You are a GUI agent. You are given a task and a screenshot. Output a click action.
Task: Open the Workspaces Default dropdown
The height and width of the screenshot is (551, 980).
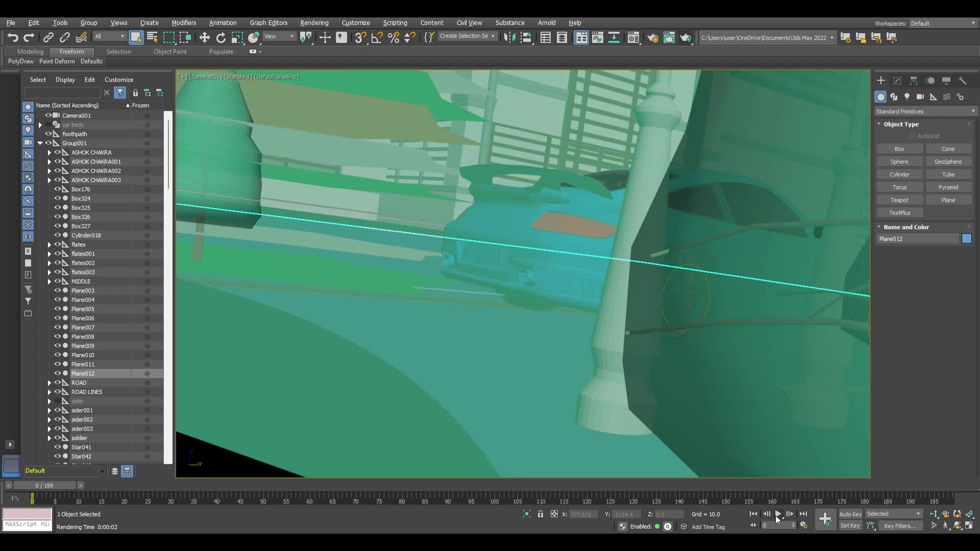tap(942, 23)
